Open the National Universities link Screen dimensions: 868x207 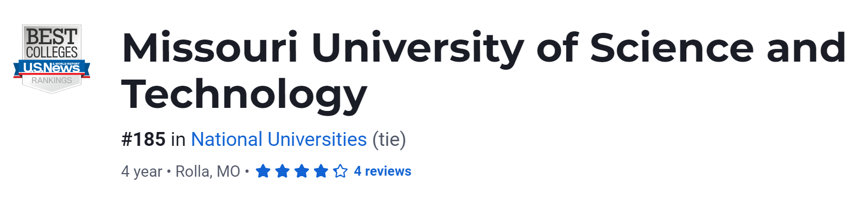pos(279,140)
